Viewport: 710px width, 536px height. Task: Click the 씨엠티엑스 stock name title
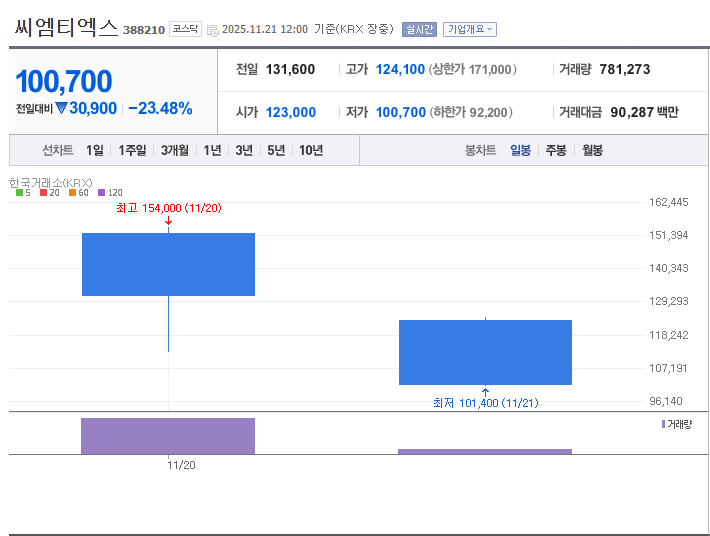tap(66, 27)
